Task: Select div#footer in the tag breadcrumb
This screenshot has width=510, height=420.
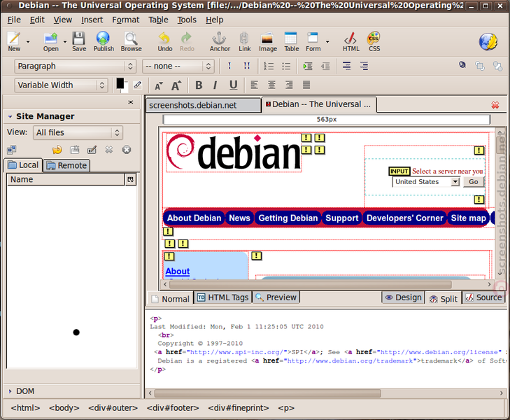Action: coord(173,408)
